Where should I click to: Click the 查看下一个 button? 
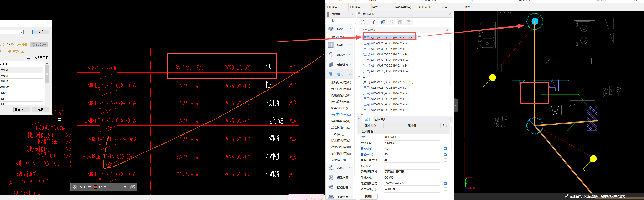[22, 109]
